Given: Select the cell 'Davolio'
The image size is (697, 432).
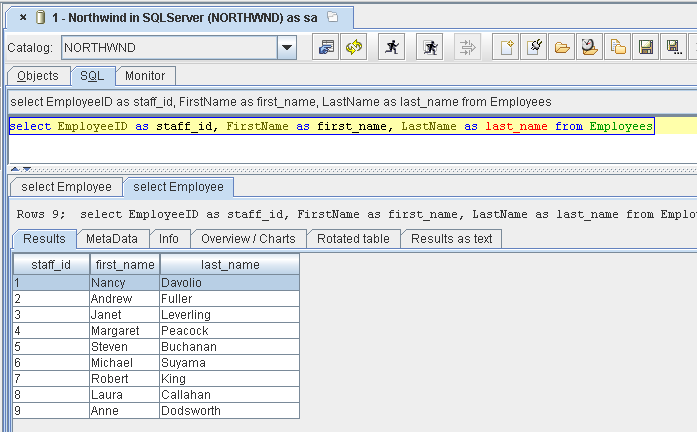Looking at the screenshot, I should click(x=229, y=283).
